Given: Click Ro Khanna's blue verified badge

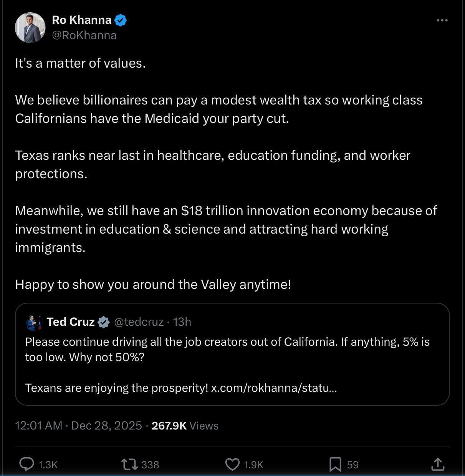Looking at the screenshot, I should pos(121,20).
